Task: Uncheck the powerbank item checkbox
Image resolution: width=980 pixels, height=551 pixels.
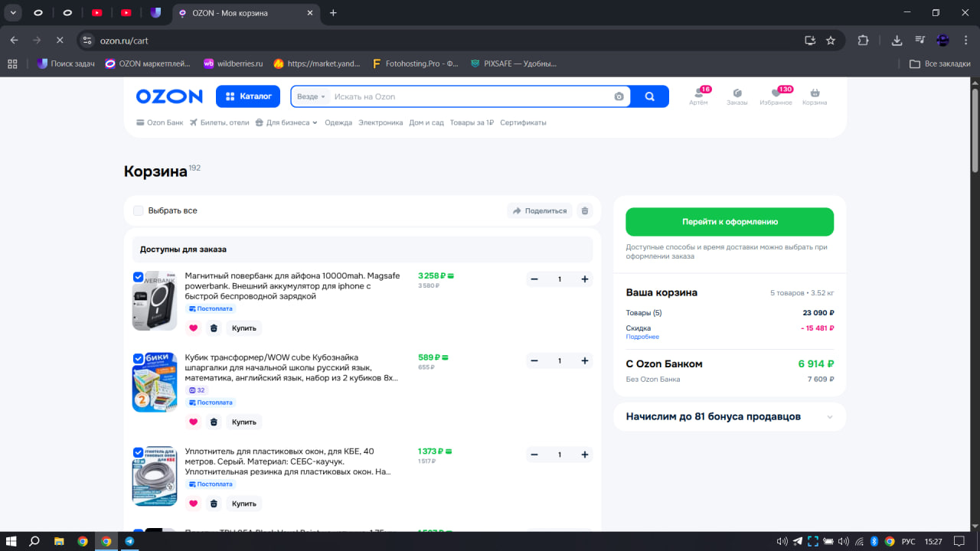Action: coord(138,277)
